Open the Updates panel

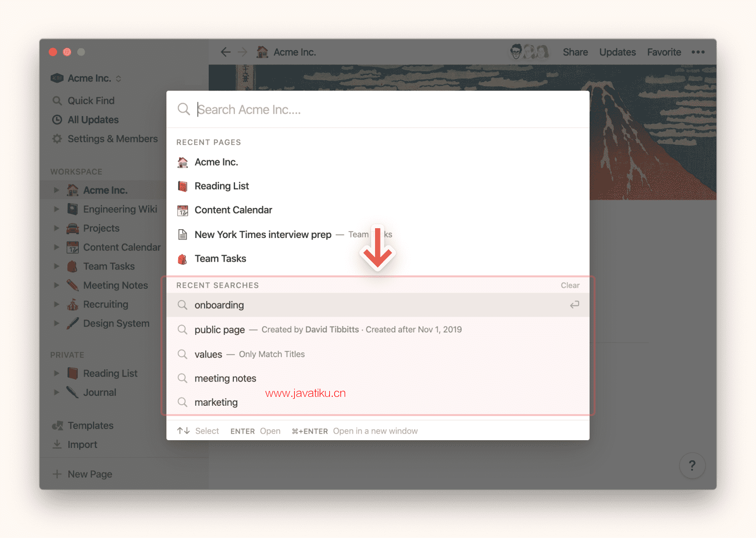(x=618, y=52)
